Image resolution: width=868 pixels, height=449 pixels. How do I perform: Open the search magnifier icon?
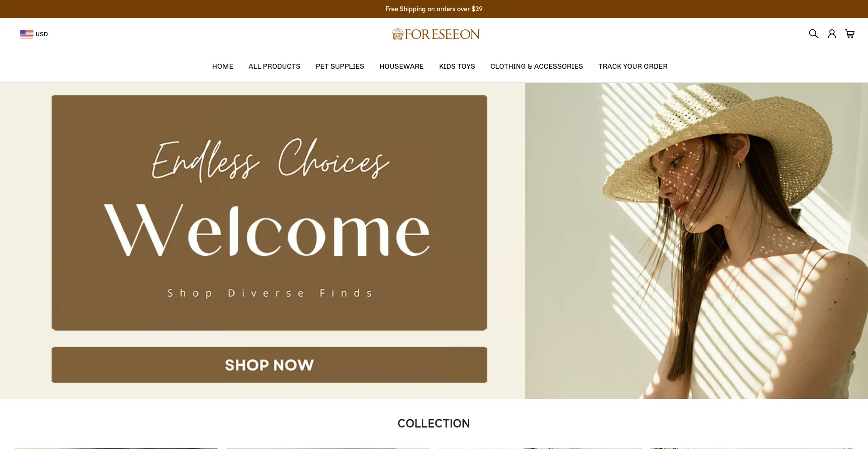point(813,34)
